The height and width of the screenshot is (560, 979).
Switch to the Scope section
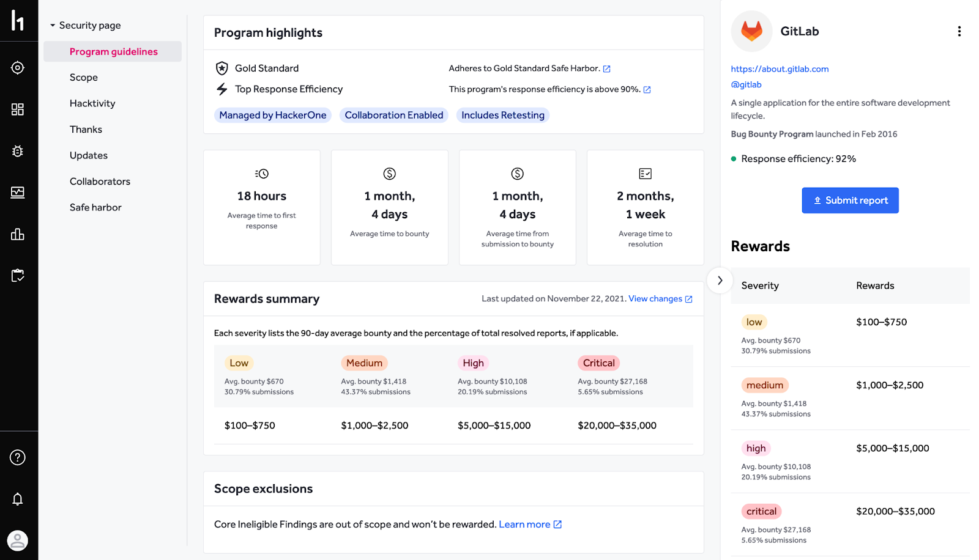click(84, 77)
